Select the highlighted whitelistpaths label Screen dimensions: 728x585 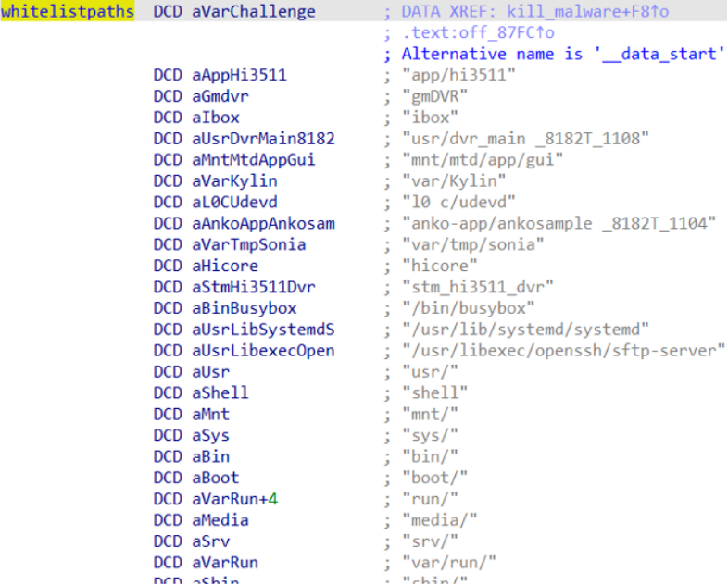(x=68, y=11)
